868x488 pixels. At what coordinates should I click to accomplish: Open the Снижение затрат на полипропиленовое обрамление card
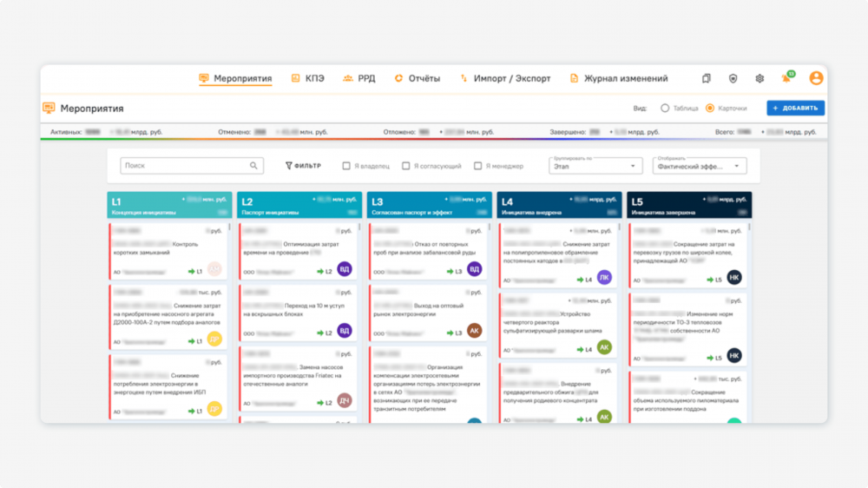click(557, 255)
